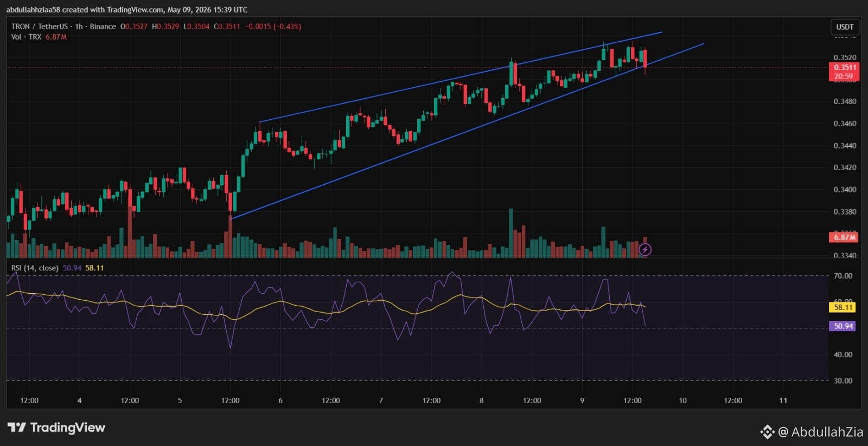Click the red 6.87M volume axis label

[x=845, y=237]
